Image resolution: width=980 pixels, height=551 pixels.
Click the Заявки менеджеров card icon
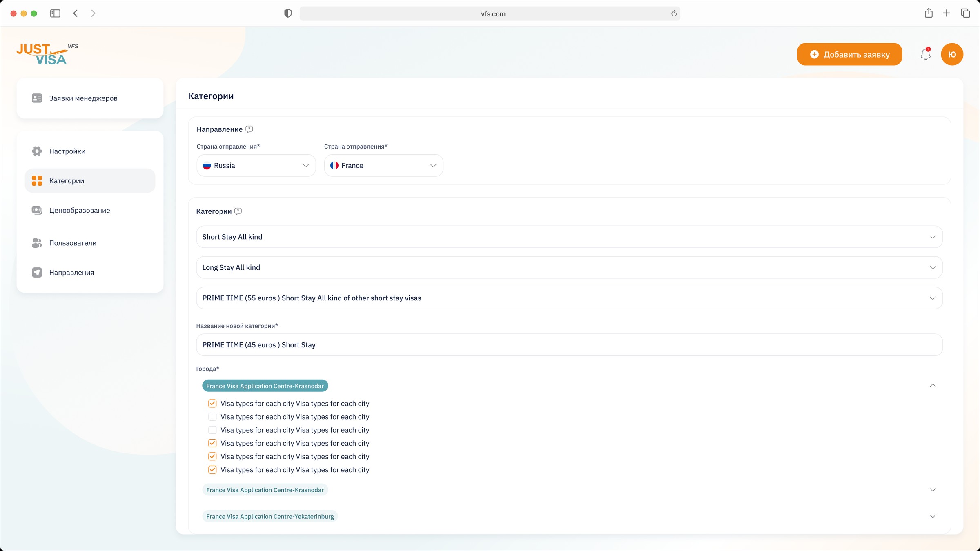[x=37, y=98]
